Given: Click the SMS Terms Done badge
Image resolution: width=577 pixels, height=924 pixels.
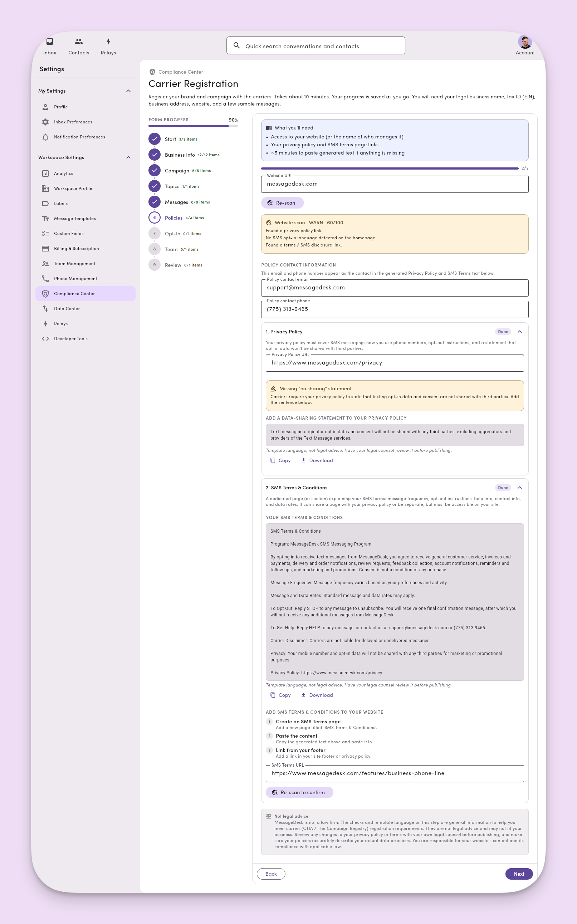Looking at the screenshot, I should pyautogui.click(x=503, y=488).
